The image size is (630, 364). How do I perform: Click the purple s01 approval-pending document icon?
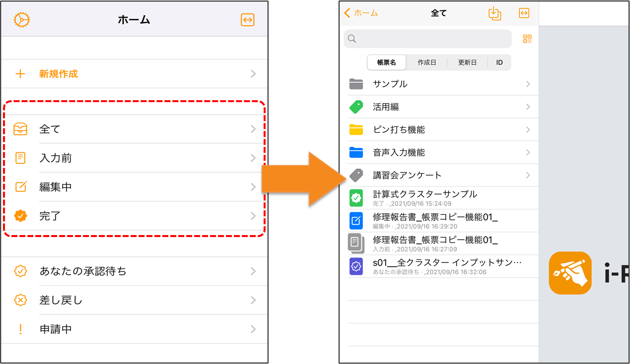point(356,267)
